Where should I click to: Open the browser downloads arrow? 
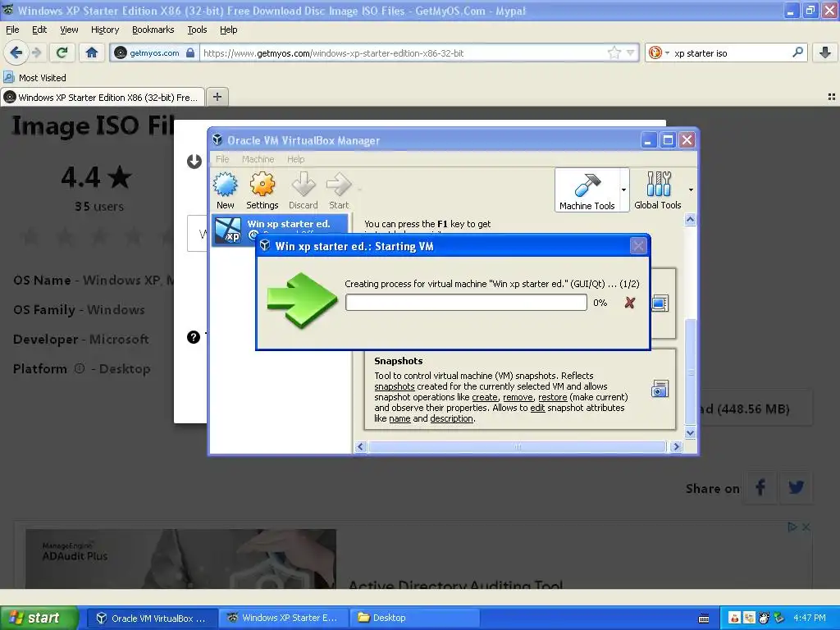[825, 52]
